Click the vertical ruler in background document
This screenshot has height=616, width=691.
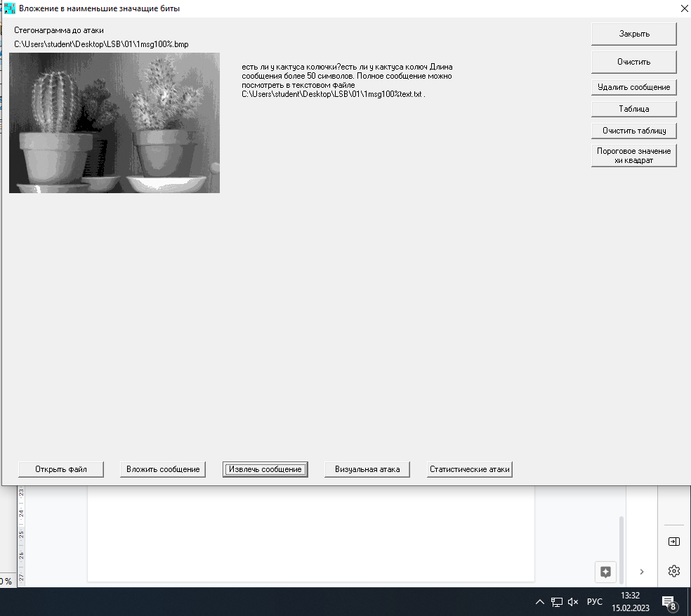coord(21,536)
